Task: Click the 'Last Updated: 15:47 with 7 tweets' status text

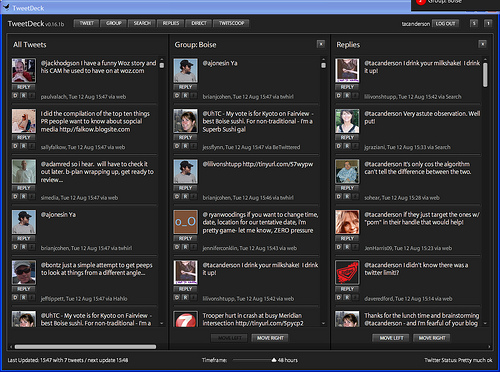Action: pos(46,360)
